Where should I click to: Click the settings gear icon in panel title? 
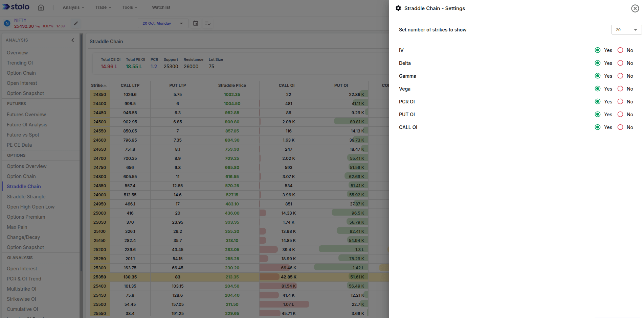[398, 8]
